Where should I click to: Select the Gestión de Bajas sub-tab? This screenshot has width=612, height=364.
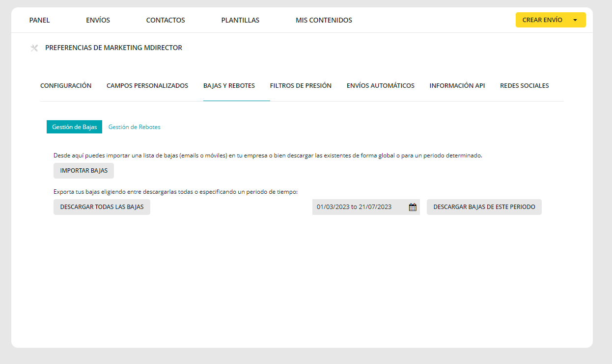(x=74, y=127)
